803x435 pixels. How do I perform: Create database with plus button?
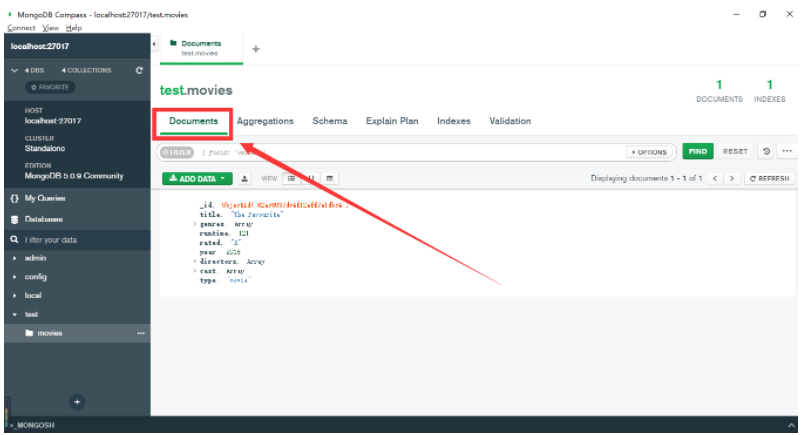[x=77, y=402]
